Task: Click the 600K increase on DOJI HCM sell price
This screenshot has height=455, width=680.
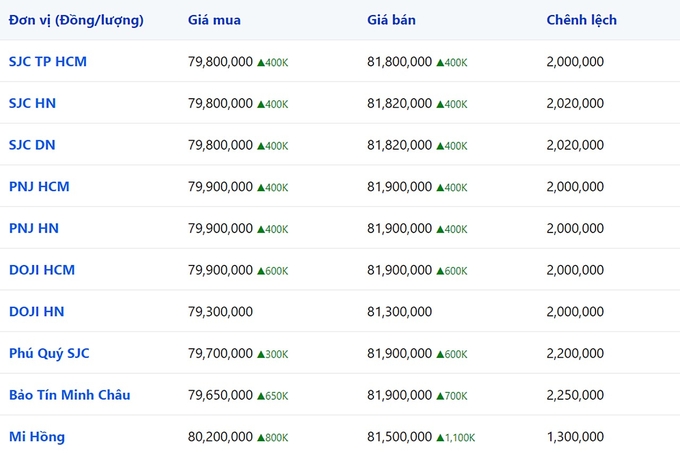Action: pyautogui.click(x=452, y=271)
